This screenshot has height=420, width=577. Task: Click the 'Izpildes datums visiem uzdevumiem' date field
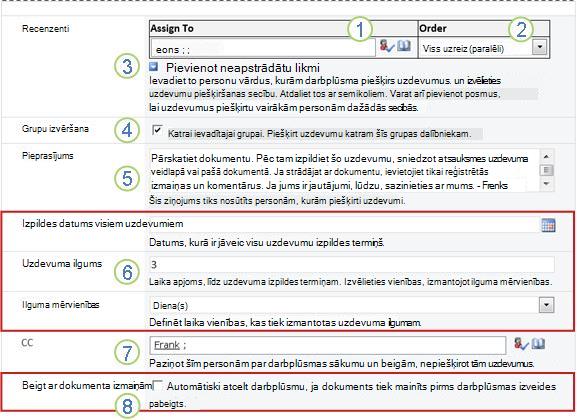coord(343,224)
